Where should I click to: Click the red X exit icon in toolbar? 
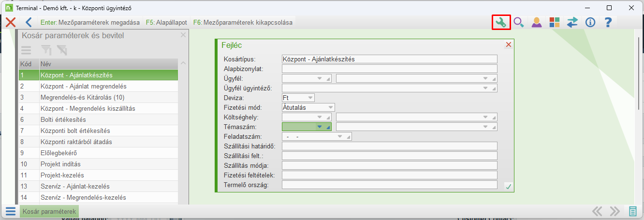11,22
